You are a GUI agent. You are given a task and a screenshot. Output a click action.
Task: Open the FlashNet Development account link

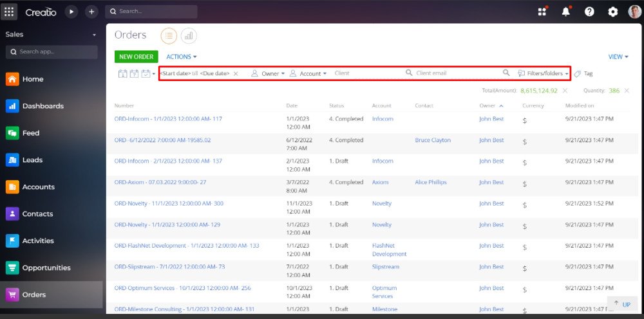coord(390,250)
